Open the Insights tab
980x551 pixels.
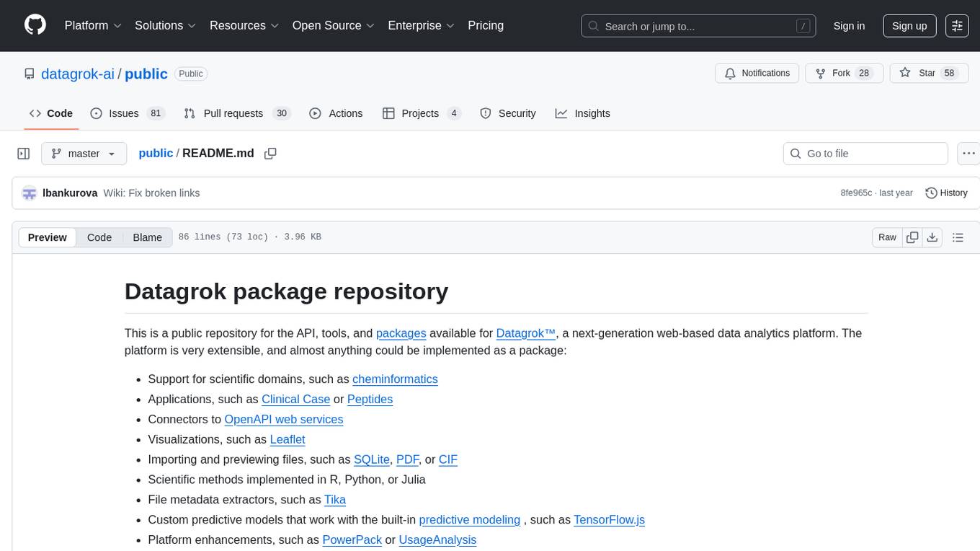(583, 113)
